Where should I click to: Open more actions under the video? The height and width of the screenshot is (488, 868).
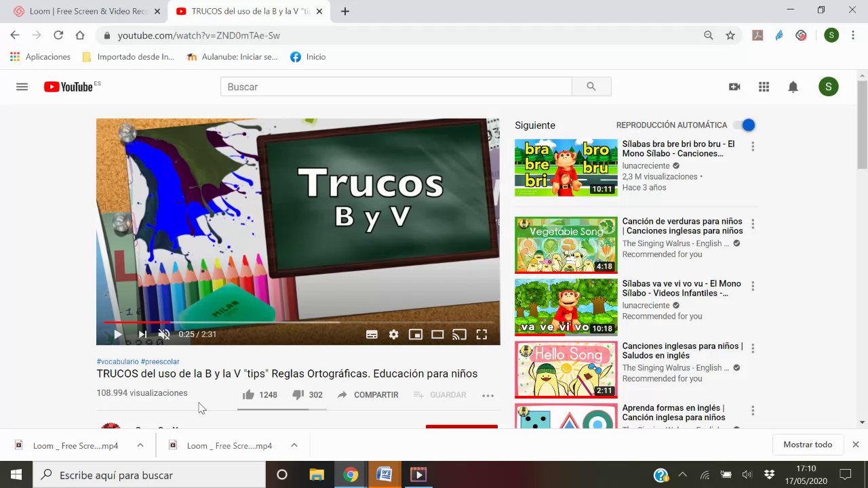[488, 395]
